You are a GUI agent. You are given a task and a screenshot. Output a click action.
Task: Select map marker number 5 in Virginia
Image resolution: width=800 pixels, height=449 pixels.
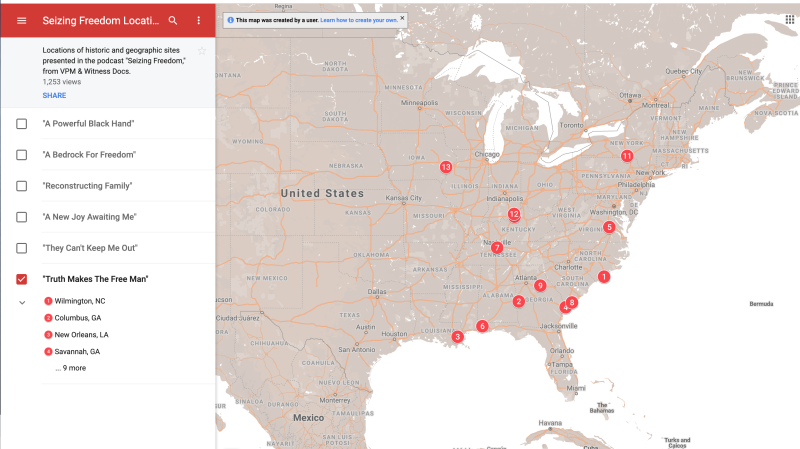click(x=609, y=227)
